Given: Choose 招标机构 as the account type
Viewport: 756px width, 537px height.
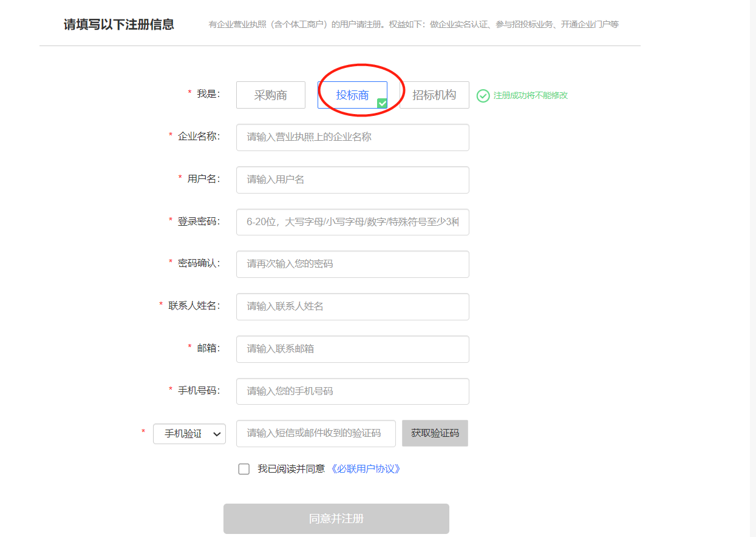Looking at the screenshot, I should tap(434, 95).
